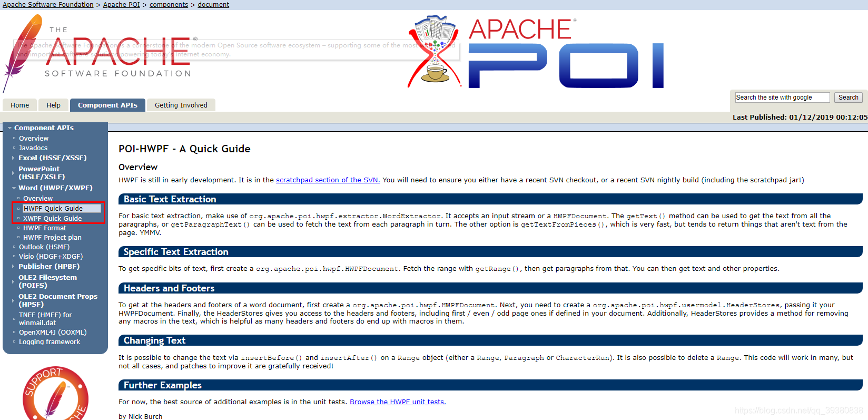Screen dimensions: 868x420
Task: Open the OpenXML4J (OOXML) sidebar link
Action: [x=53, y=333]
